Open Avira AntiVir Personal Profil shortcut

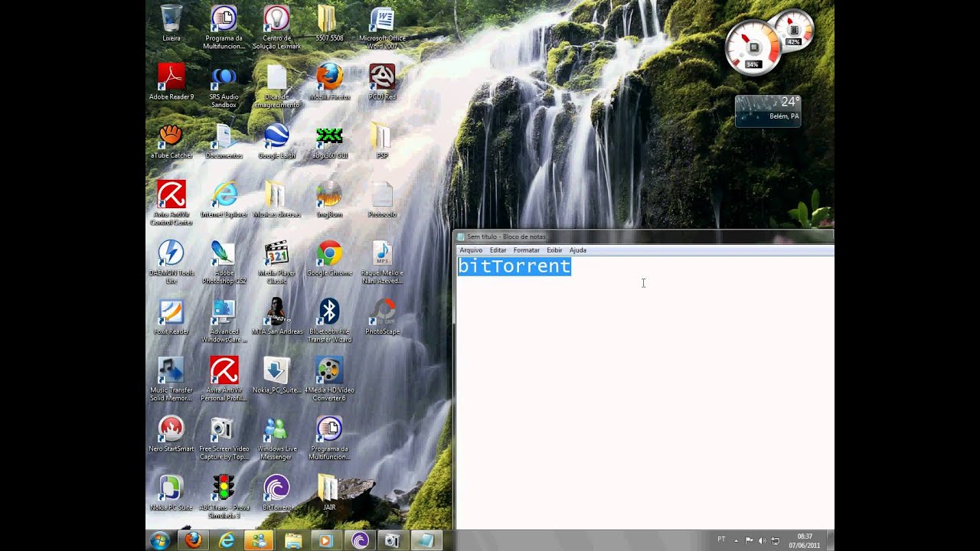pos(224,380)
